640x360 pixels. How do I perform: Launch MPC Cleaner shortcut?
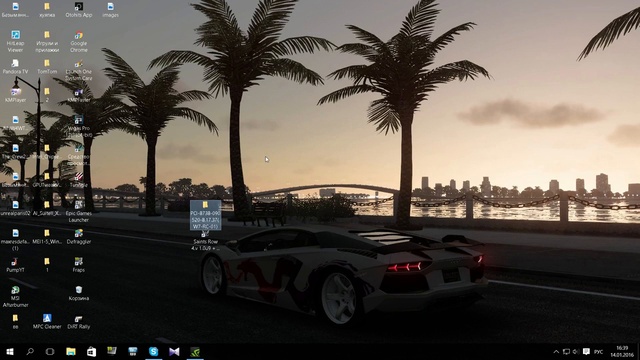(47, 321)
